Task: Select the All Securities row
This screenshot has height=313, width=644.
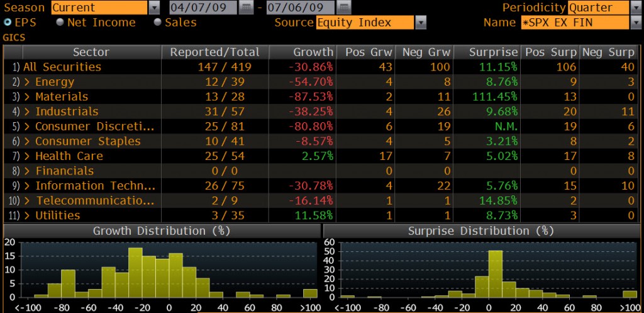Action: [320, 67]
